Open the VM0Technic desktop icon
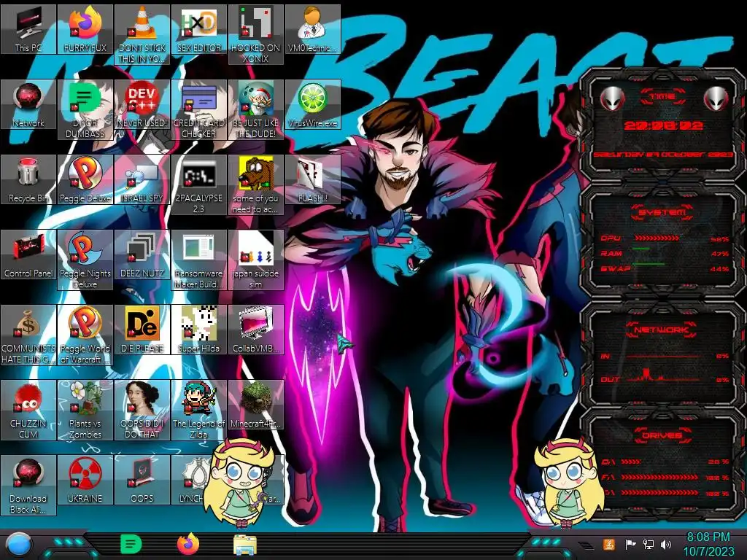 (x=312, y=29)
